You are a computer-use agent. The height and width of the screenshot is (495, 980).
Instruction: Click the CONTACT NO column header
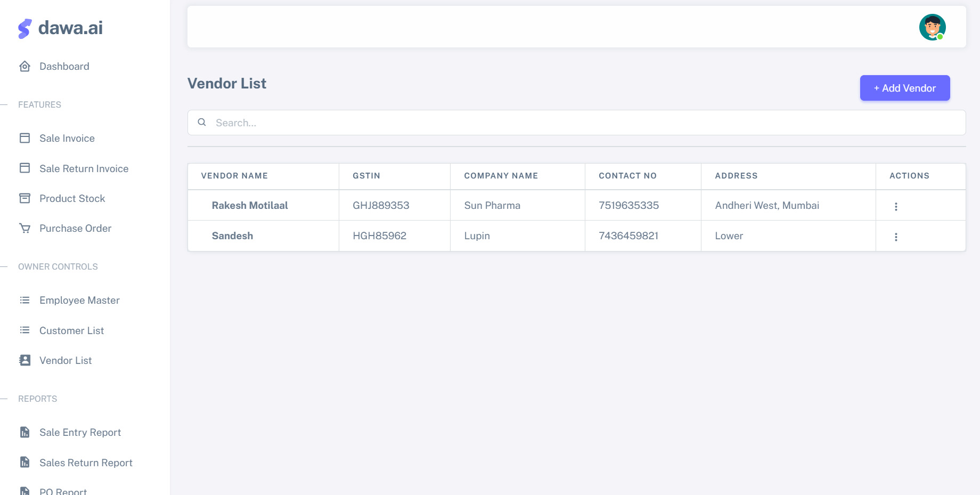[628, 176]
